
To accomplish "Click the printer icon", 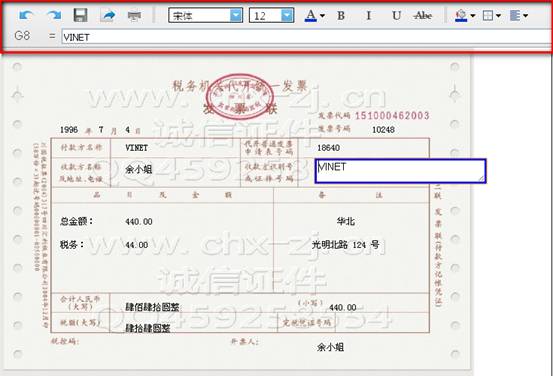I will click(x=134, y=16).
